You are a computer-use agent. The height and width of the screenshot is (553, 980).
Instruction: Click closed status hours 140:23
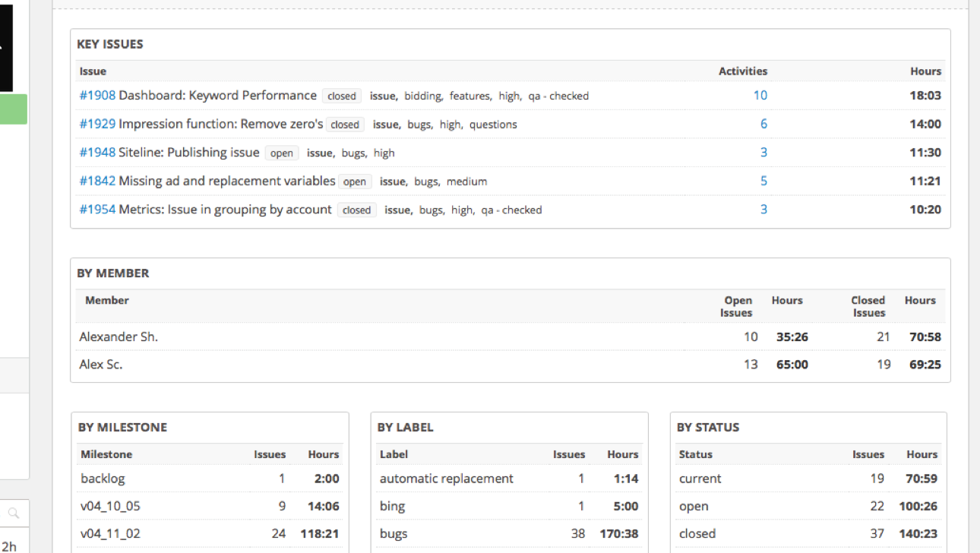coord(918,533)
